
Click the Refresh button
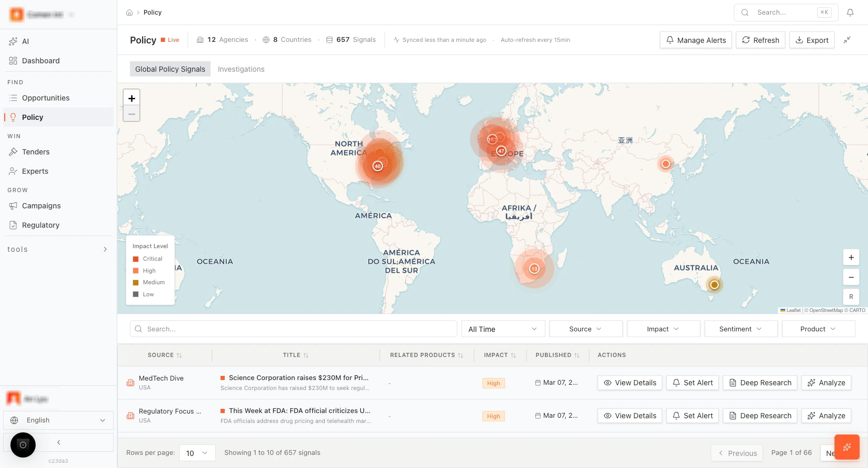[x=761, y=40]
